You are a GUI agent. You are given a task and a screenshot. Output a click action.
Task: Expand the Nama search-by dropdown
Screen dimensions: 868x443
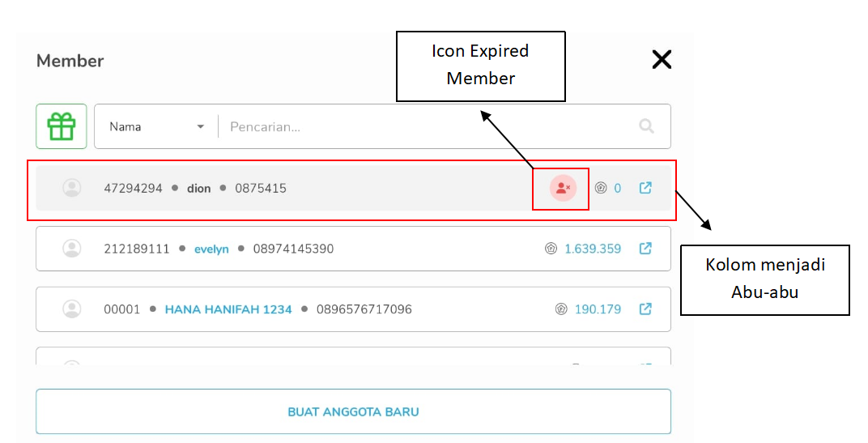(156, 127)
